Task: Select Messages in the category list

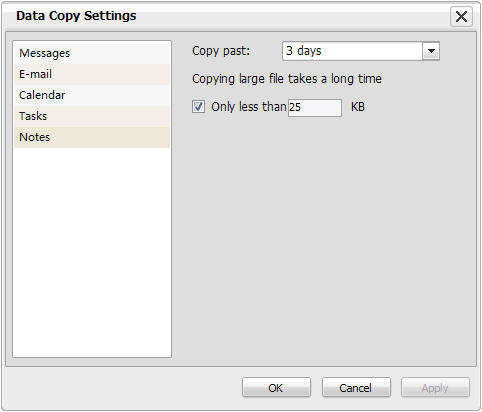Action: tap(92, 53)
